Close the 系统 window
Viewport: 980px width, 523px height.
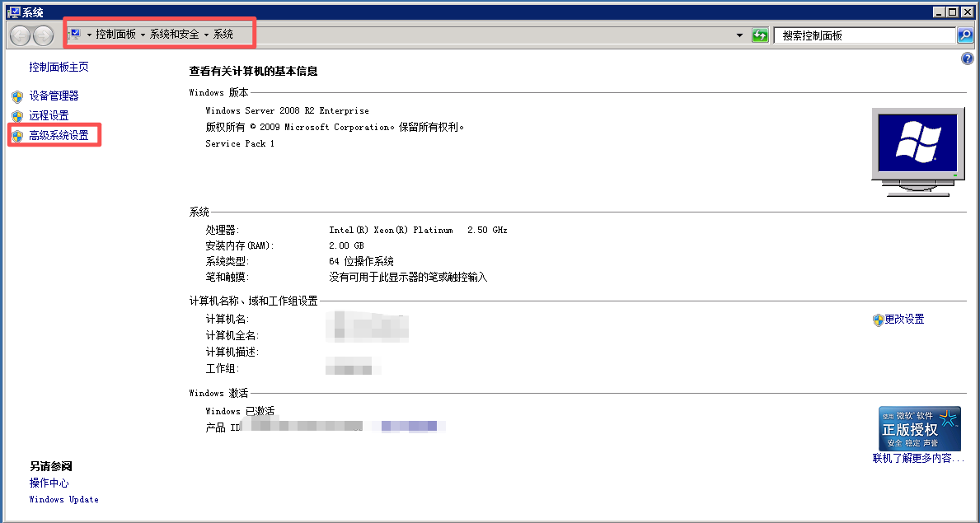[x=966, y=12]
